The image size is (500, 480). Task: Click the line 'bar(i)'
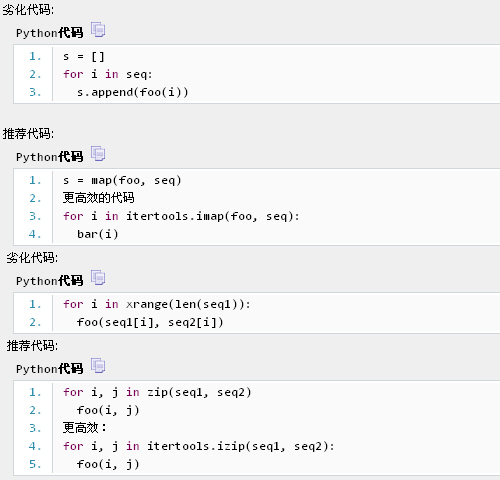[98, 234]
